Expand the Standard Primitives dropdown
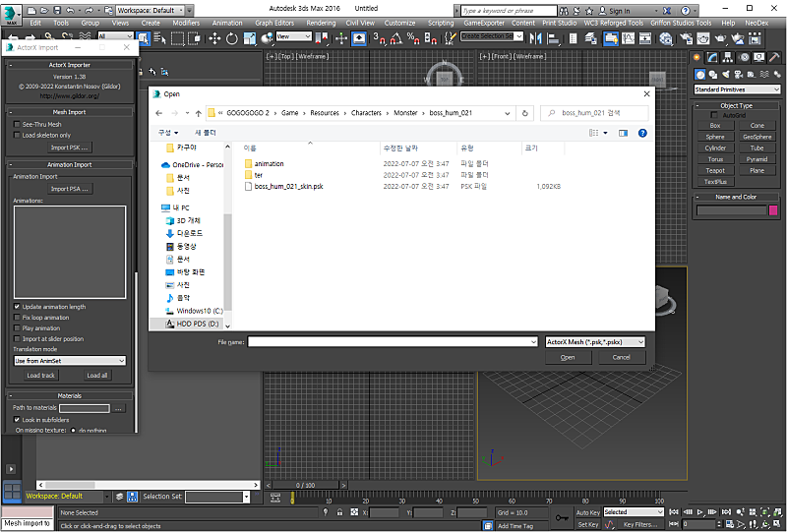 [x=736, y=89]
